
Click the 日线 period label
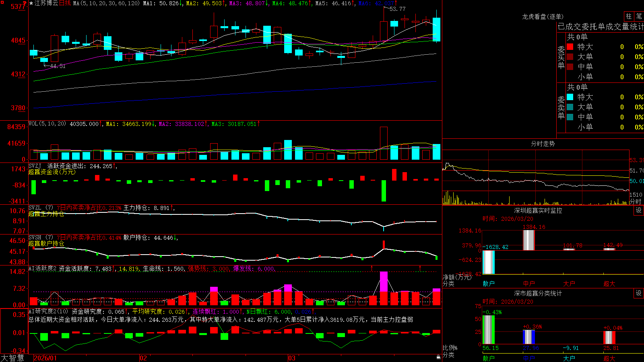pos(65,3)
